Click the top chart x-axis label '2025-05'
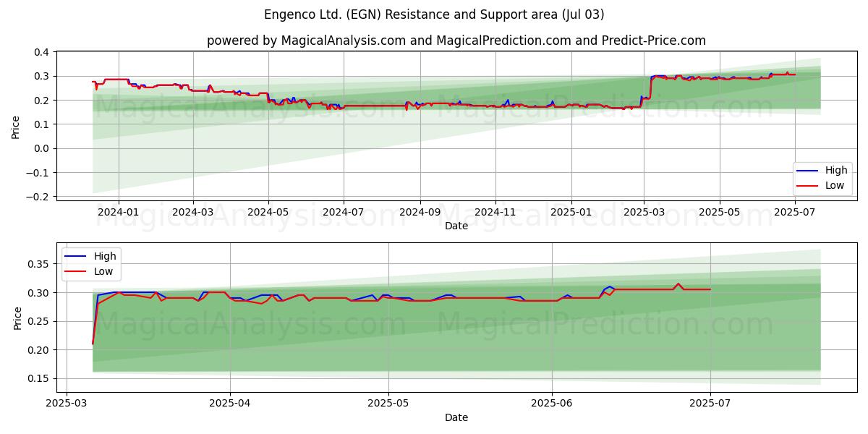The width and height of the screenshot is (868, 434). coord(719,212)
